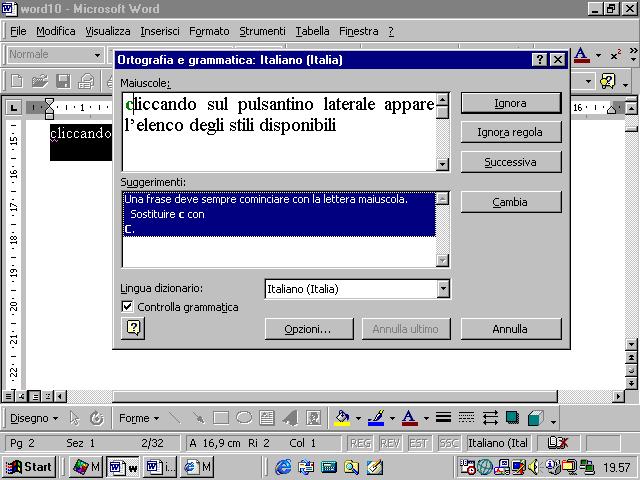
Task: Click the Office Assistant help icon
Action: coord(608,81)
